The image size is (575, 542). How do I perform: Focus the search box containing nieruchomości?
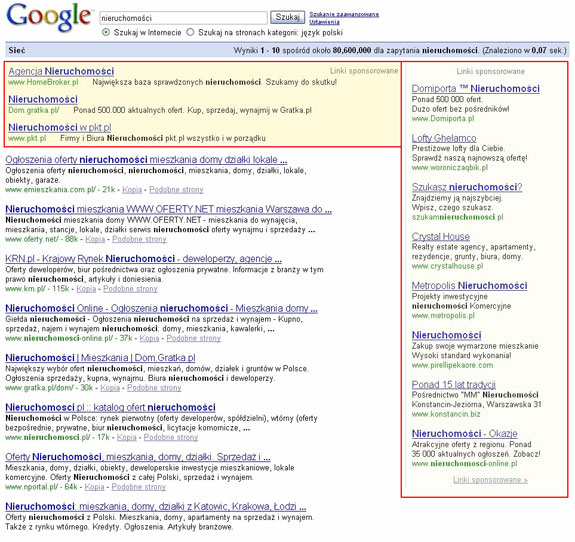183,18
